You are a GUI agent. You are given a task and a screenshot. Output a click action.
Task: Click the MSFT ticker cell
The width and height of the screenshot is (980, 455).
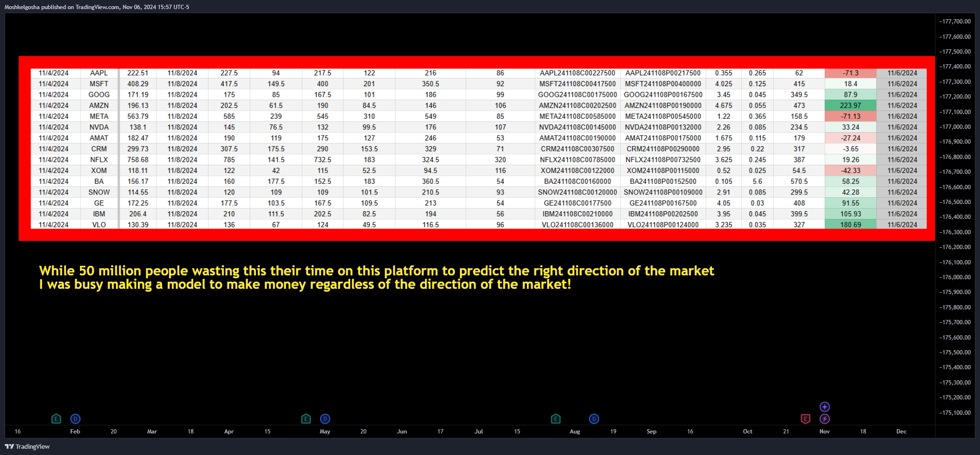[x=99, y=84]
